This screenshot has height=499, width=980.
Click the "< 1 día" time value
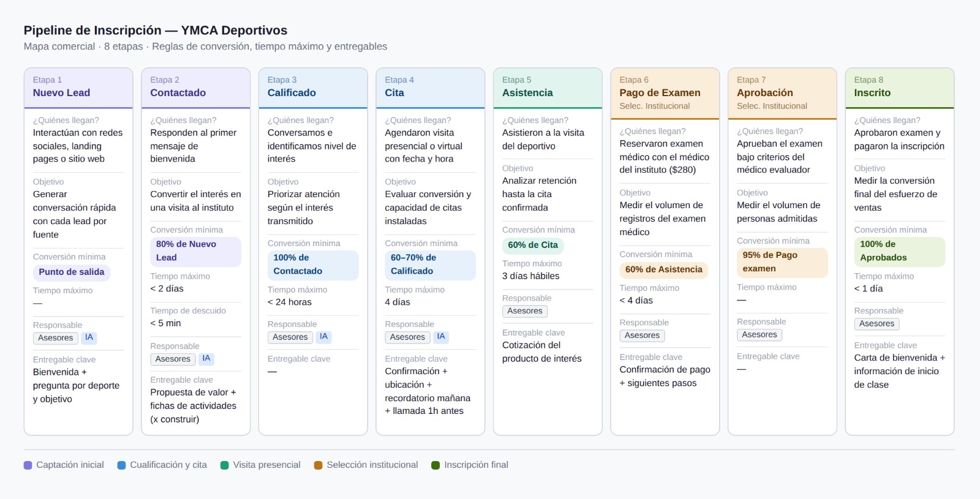pyautogui.click(x=869, y=289)
